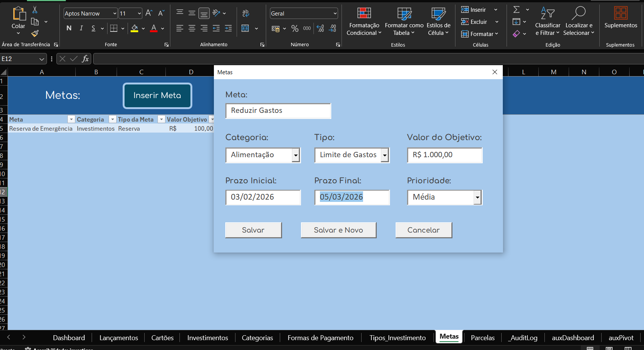Click the merge and center icon
Screen dimensions: 644x350
tap(245, 28)
